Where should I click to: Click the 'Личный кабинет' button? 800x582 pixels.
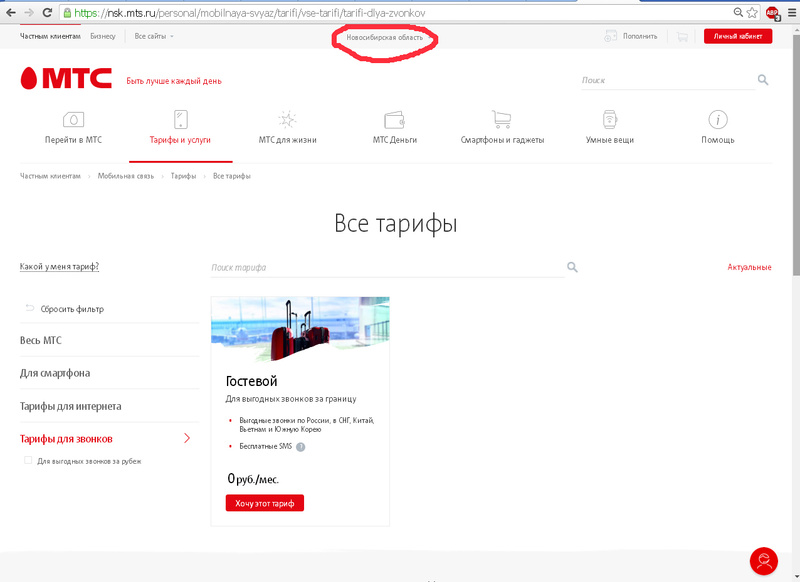coord(737,36)
